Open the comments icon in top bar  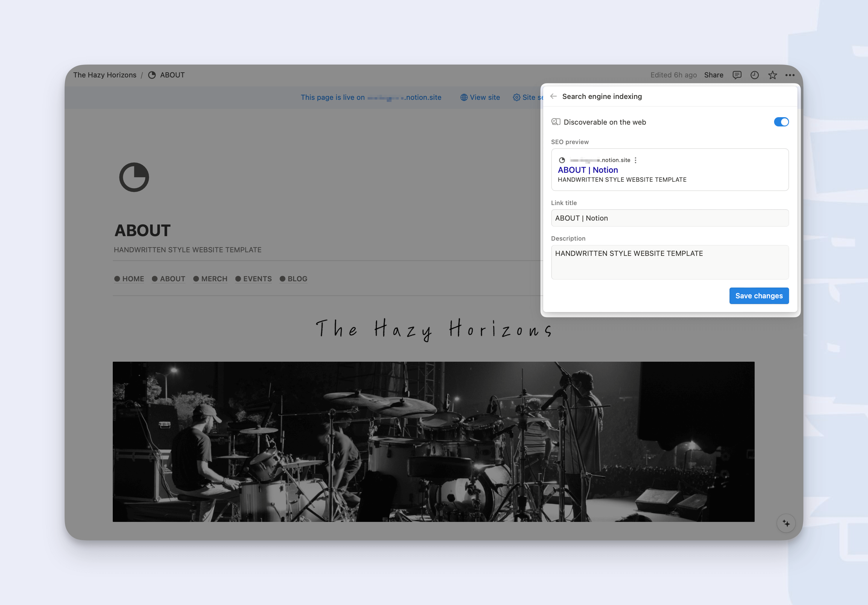point(737,75)
